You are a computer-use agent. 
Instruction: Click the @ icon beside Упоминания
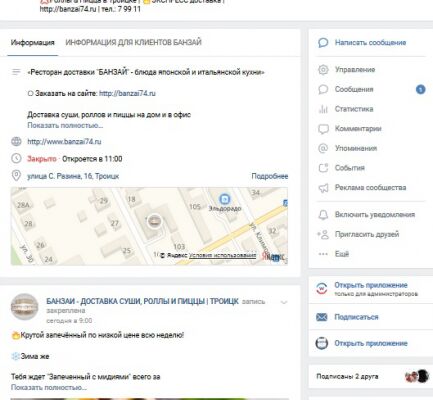tap(323, 148)
